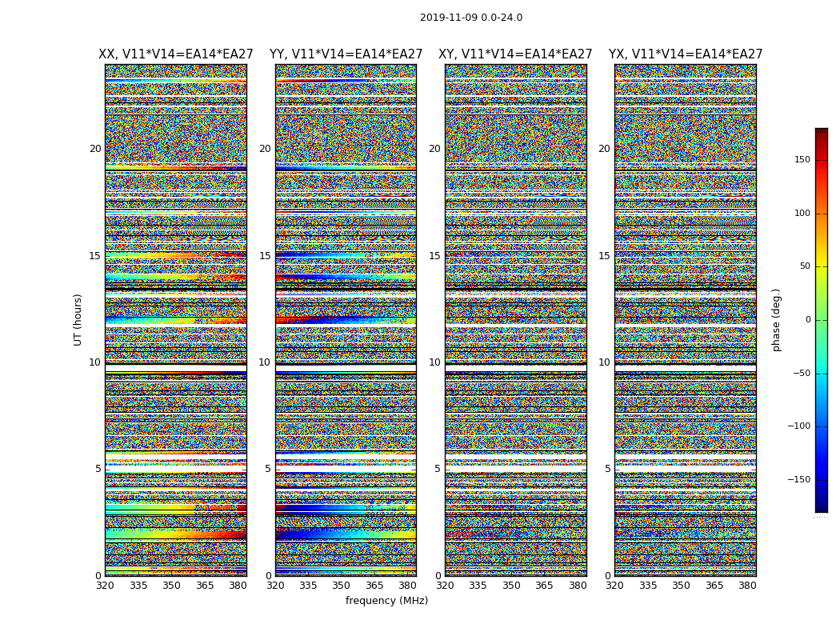
Task: Click the XX phase waterfall plot
Action: 176,320
